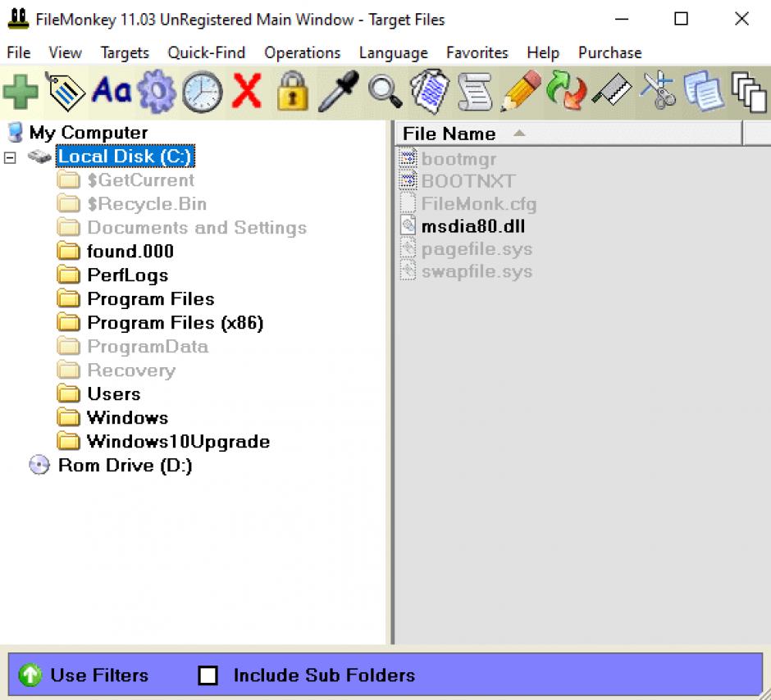Click the tag label toolbar icon
The image size is (771, 700).
(65, 91)
